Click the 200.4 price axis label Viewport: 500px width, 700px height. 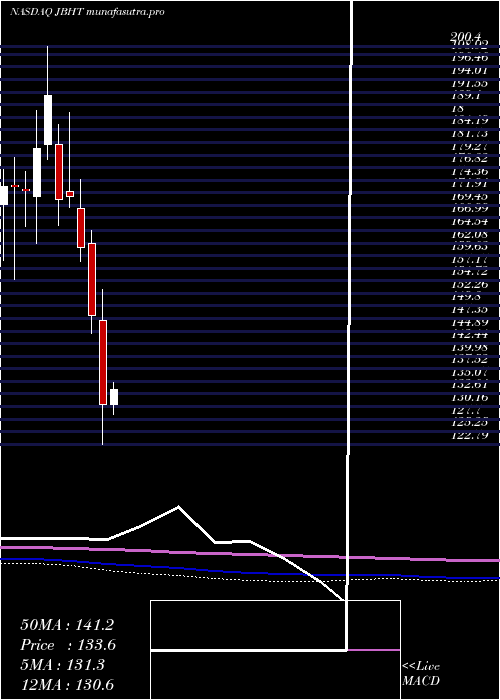[466, 37]
